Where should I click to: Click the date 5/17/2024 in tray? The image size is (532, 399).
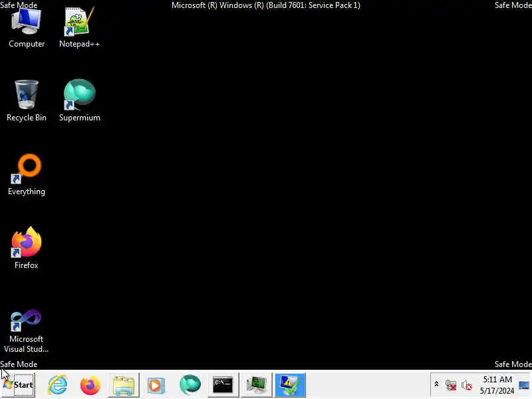(497, 390)
